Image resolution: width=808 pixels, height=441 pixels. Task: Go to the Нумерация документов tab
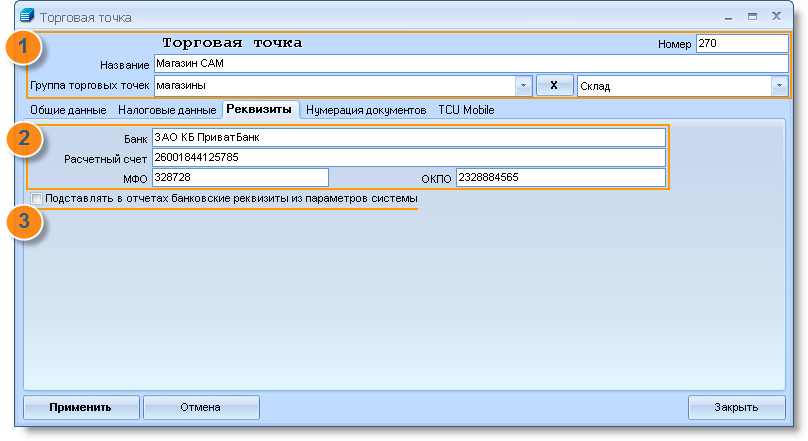point(366,110)
